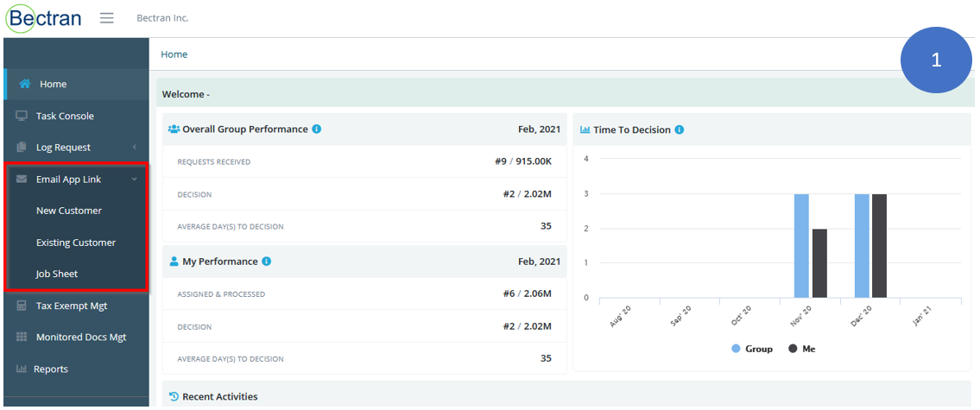Image resolution: width=980 pixels, height=410 pixels.
Task: Select Existing Customer under Email App Link
Action: click(76, 243)
